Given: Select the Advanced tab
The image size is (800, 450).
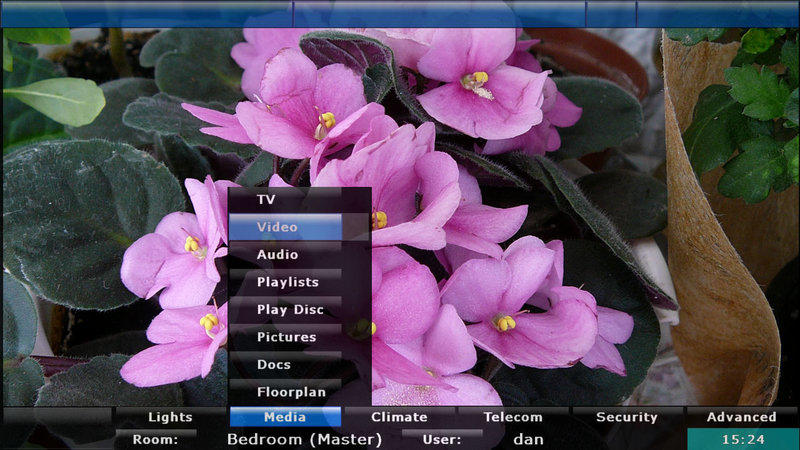Looking at the screenshot, I should click(x=741, y=417).
